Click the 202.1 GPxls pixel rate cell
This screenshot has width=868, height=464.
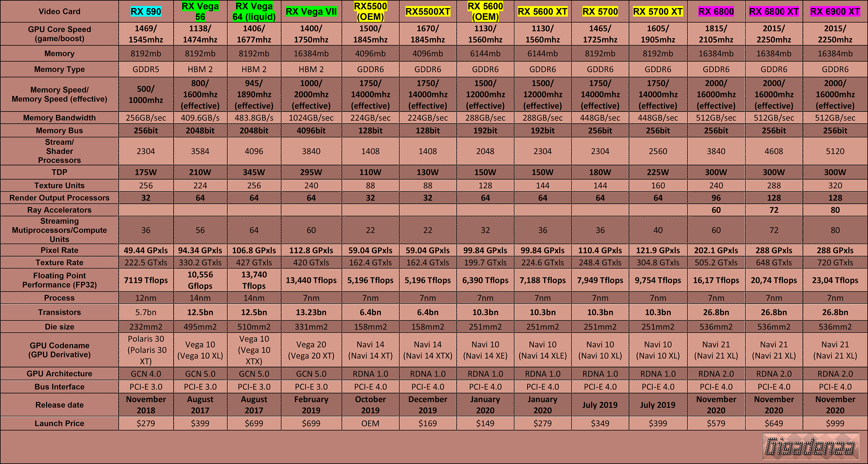point(716,250)
